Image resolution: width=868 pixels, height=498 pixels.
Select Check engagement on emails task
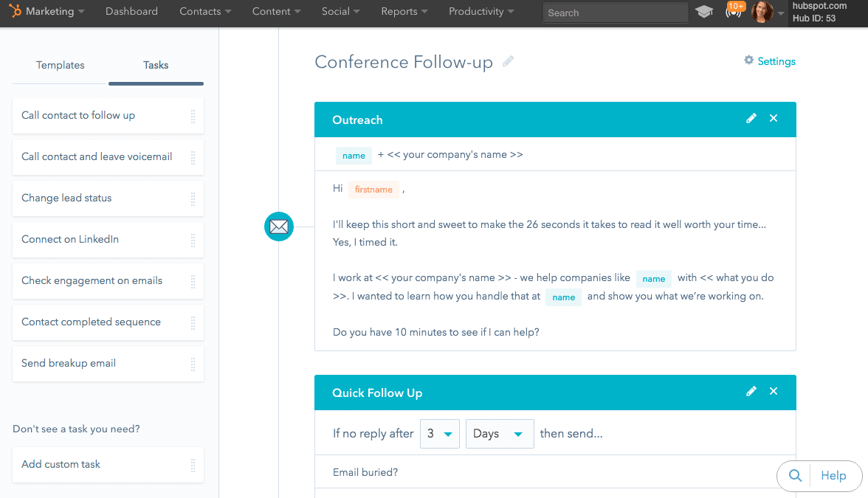click(x=108, y=281)
